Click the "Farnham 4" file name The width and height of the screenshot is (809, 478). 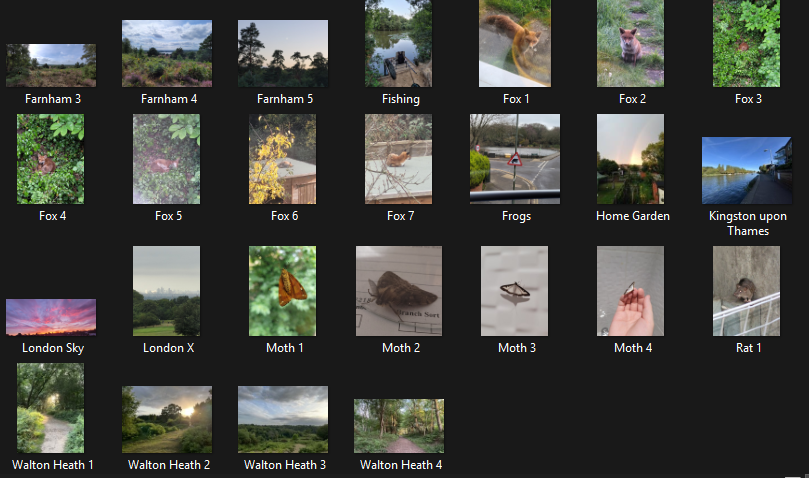(169, 99)
